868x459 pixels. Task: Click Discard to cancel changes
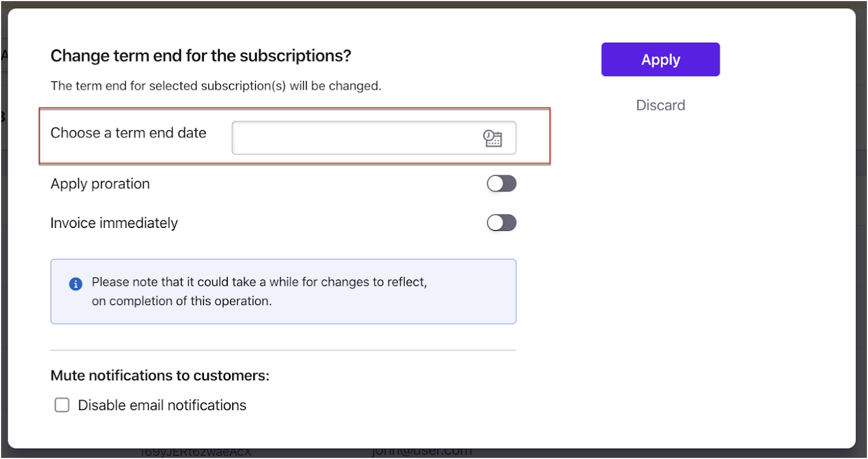point(660,105)
